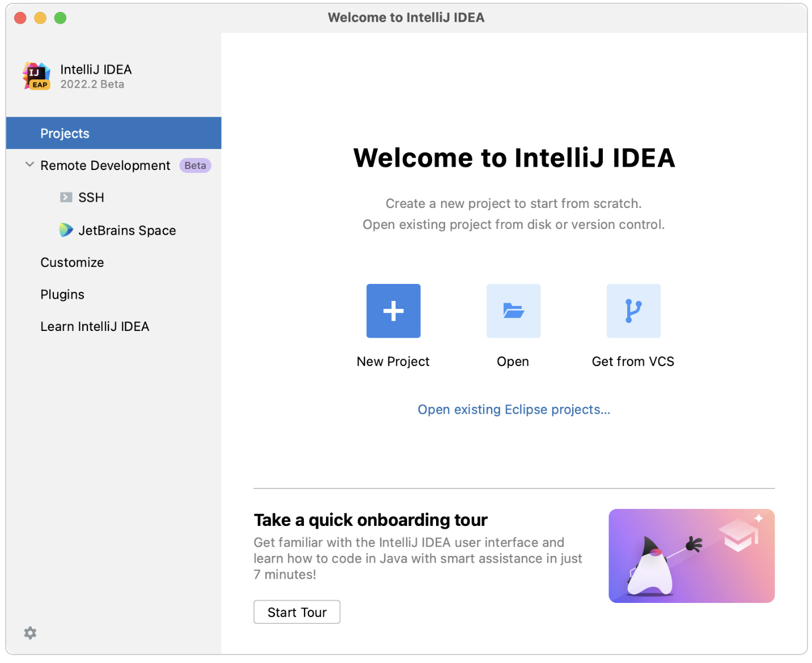Click the Beta badge next to Remote Development
The width and height of the screenshot is (812, 663).
[195, 165]
